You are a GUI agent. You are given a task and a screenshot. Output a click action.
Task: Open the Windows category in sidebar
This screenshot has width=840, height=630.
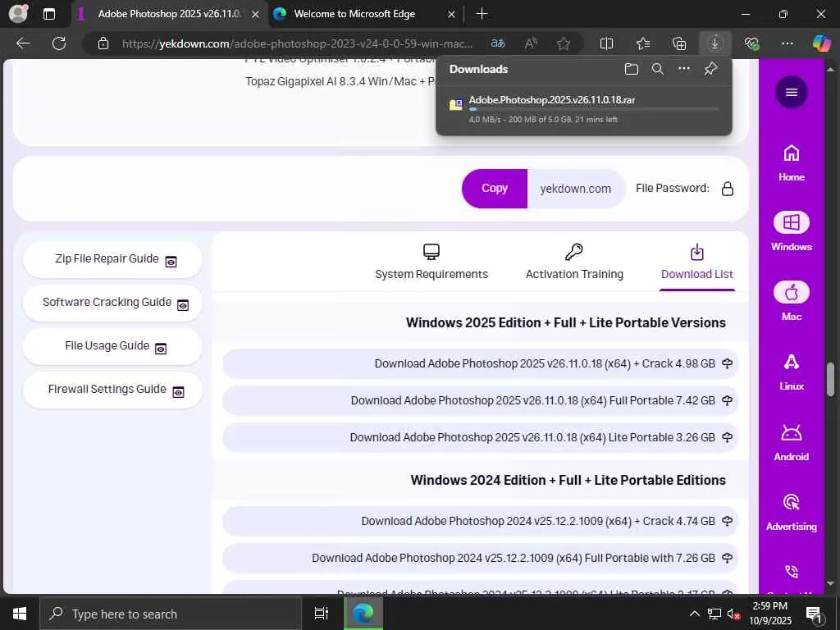(792, 231)
